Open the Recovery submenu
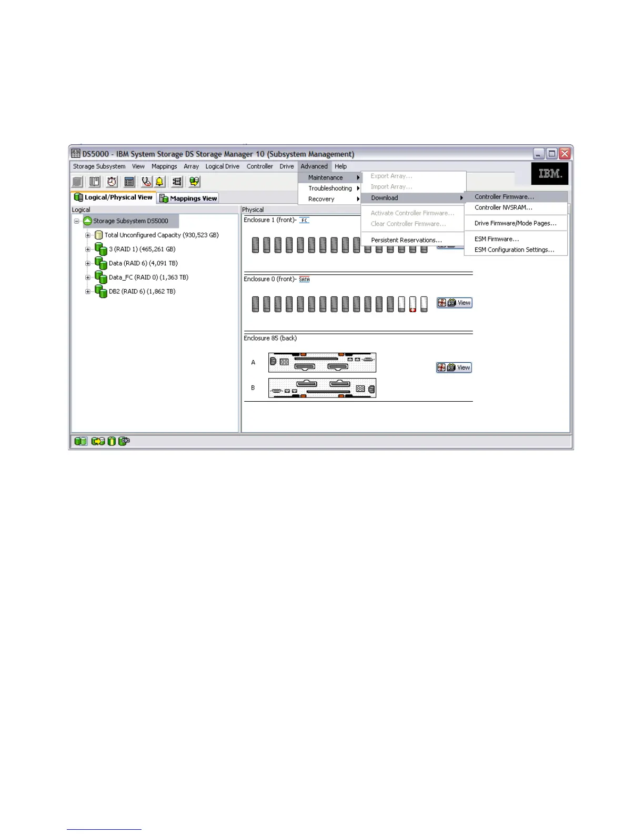Viewport: 644px width, 834px height. (x=330, y=199)
